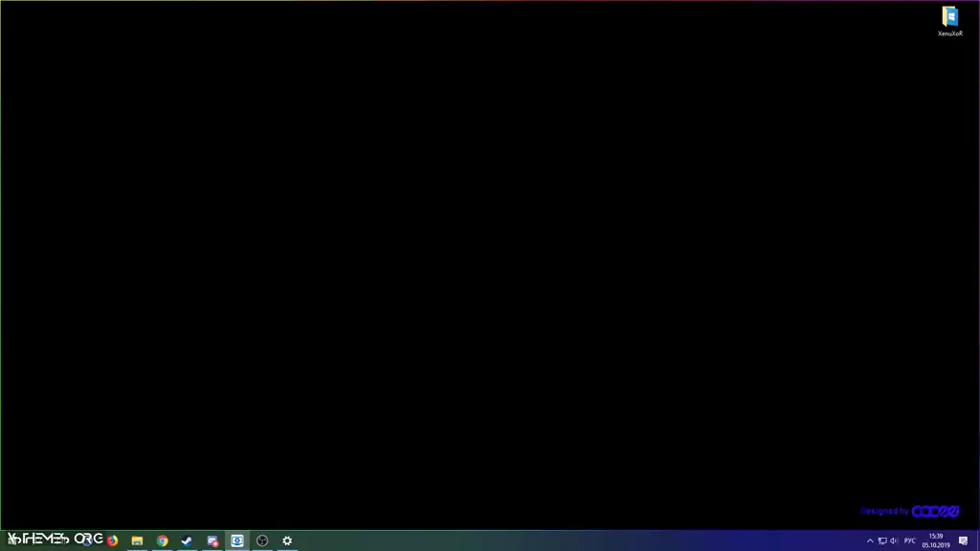The width and height of the screenshot is (980, 551).
Task: Click the date 05.10.2019 in the tray
Action: (935, 545)
